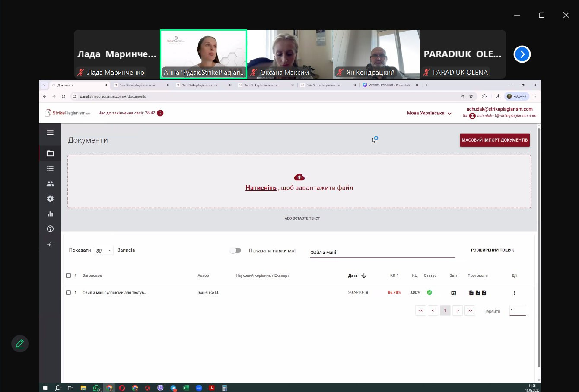Select the 'Документи' browser tab

coord(111,85)
